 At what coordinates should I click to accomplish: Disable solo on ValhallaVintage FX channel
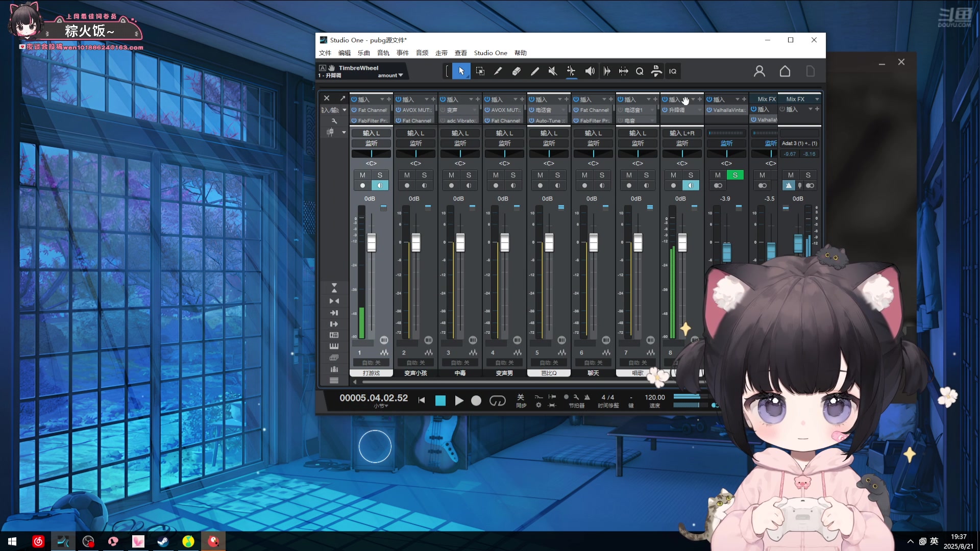[x=735, y=175]
